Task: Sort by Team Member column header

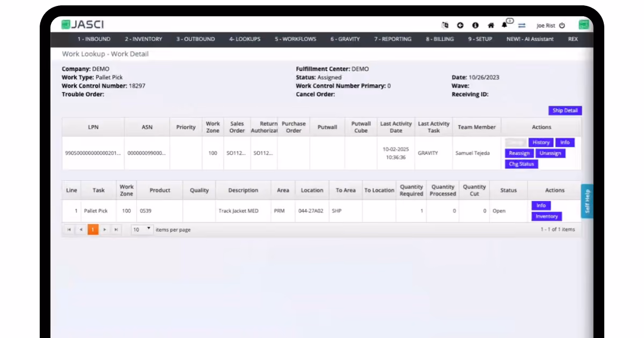Action: click(476, 127)
